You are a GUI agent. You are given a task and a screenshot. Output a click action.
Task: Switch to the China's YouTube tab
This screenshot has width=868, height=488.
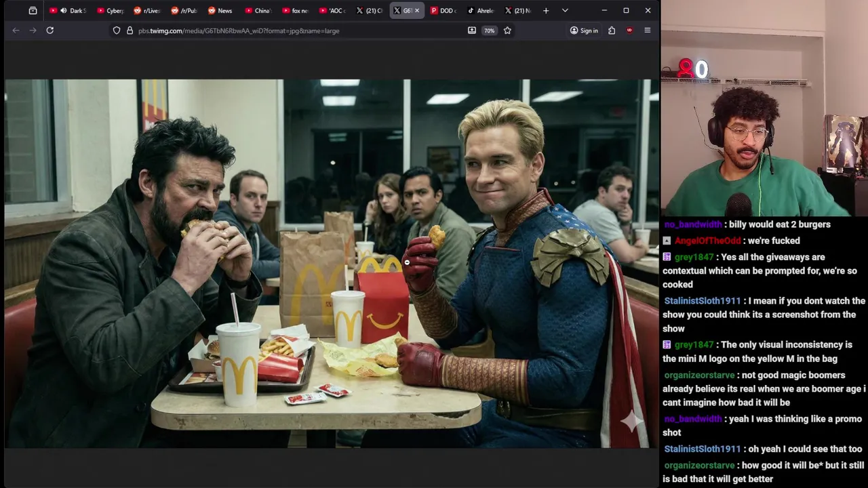(x=258, y=10)
